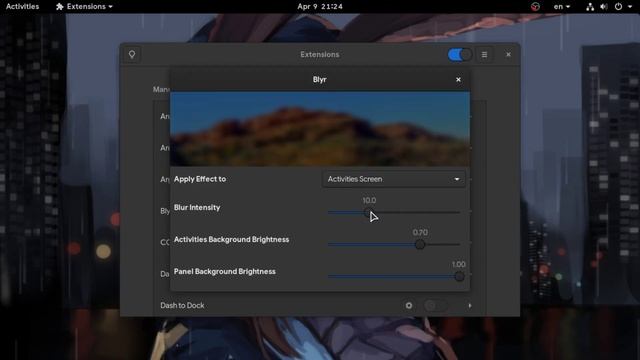Close the Extensions window
The width and height of the screenshot is (640, 360).
[x=508, y=54]
